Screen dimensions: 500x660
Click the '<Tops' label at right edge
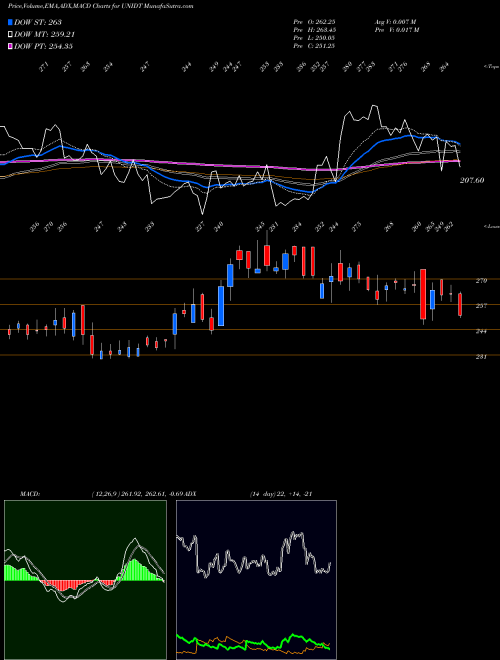[x=491, y=67]
